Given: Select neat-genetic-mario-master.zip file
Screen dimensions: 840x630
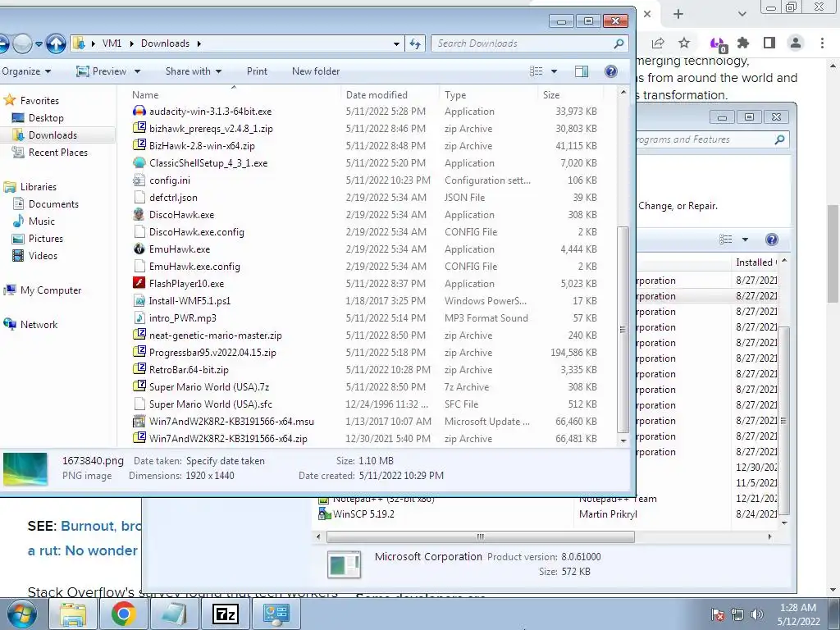Looking at the screenshot, I should 216,336.
